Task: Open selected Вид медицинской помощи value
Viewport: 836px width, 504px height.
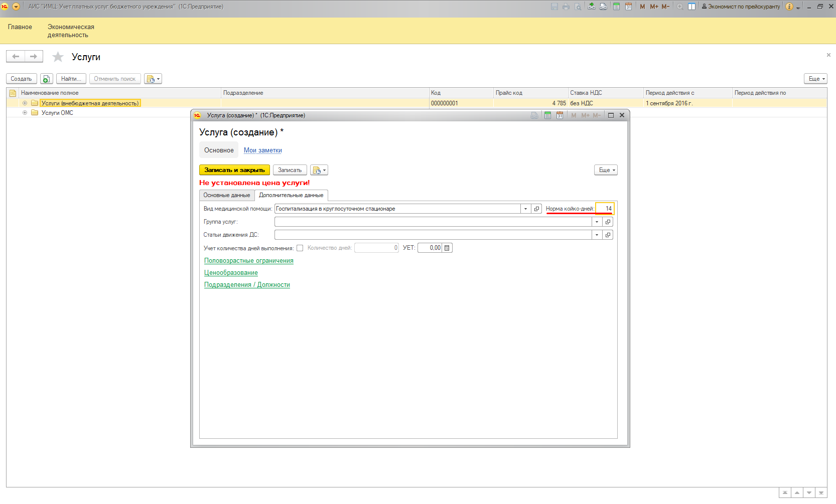Action: tap(536, 209)
